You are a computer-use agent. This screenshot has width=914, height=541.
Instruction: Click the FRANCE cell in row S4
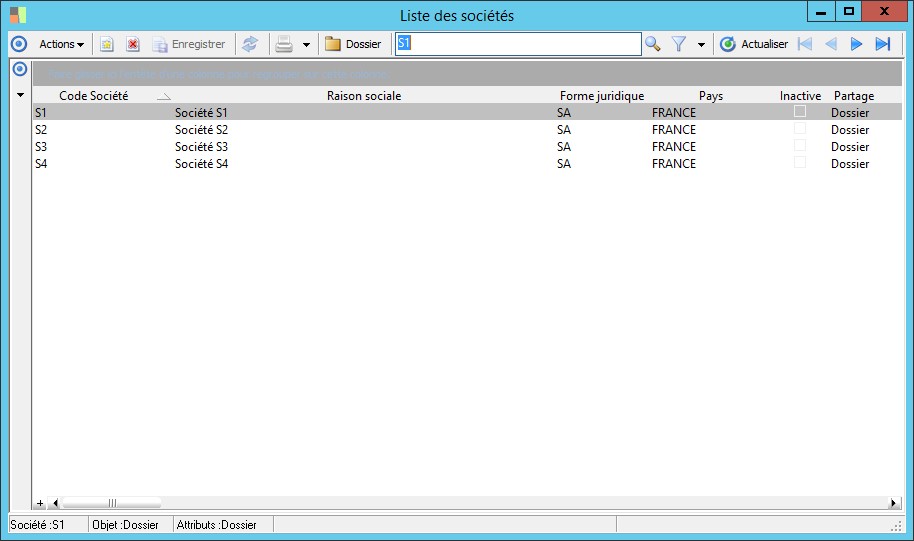click(x=674, y=163)
